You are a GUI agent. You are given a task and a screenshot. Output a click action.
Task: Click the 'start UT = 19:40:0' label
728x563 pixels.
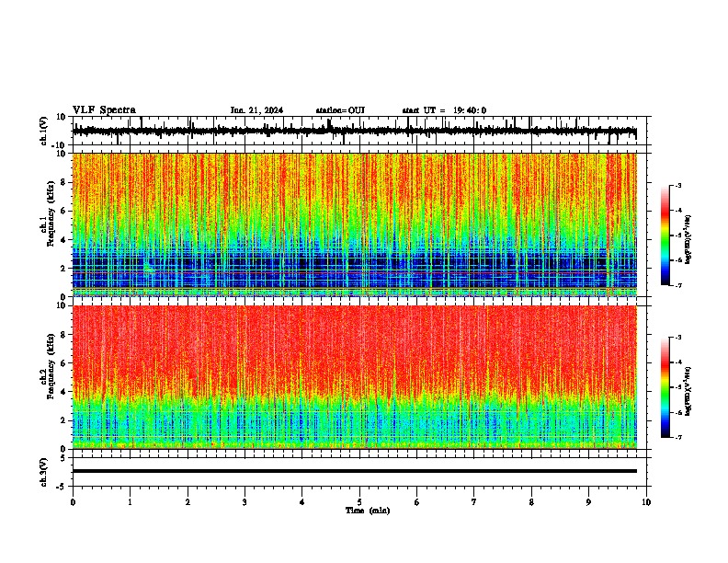pos(444,110)
